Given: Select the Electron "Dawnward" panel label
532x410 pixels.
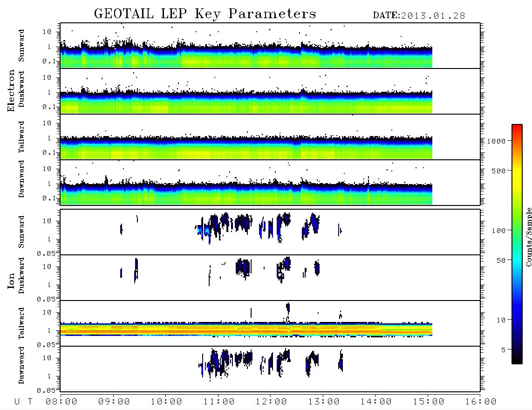Looking at the screenshot, I should (x=21, y=179).
